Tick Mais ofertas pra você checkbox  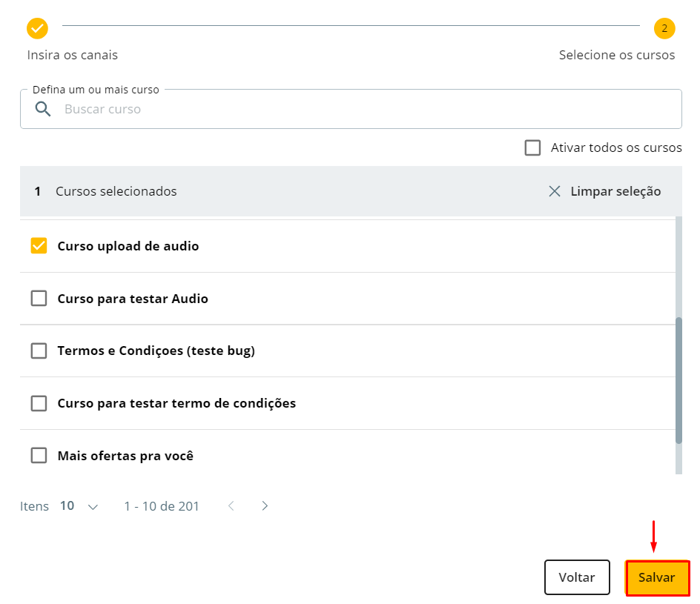[39, 456]
